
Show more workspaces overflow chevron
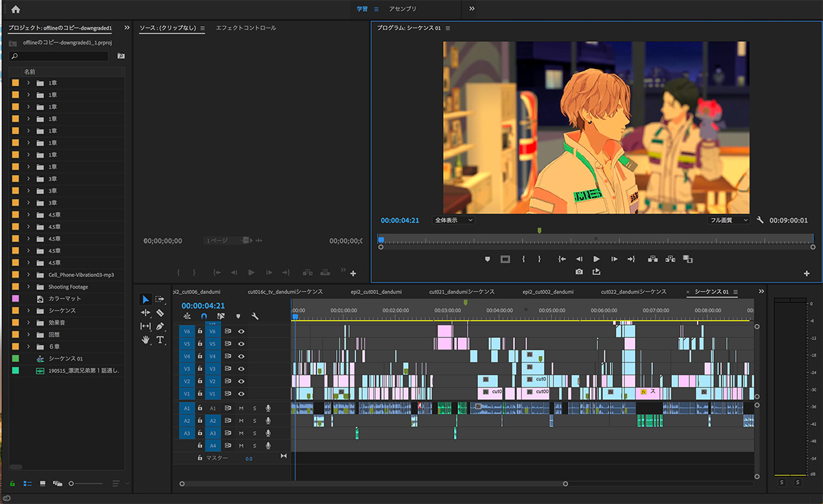[472, 9]
